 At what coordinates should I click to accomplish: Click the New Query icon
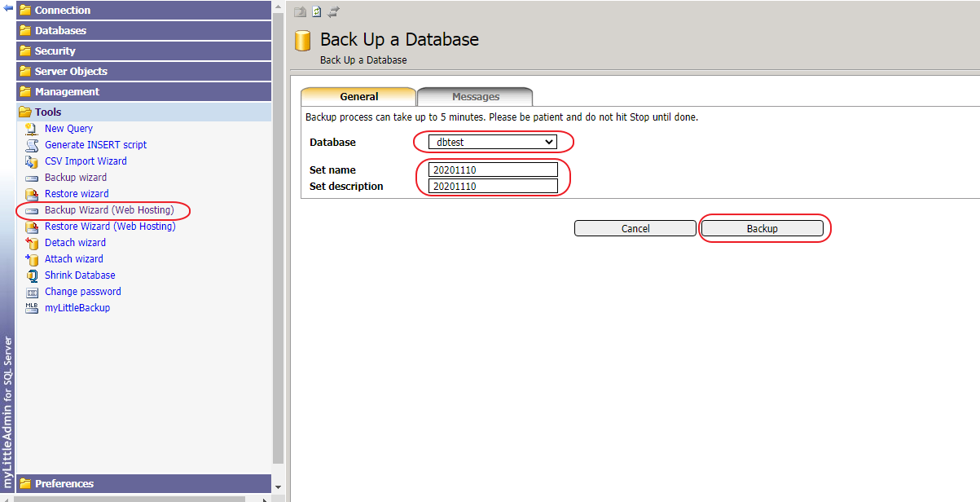(x=32, y=129)
